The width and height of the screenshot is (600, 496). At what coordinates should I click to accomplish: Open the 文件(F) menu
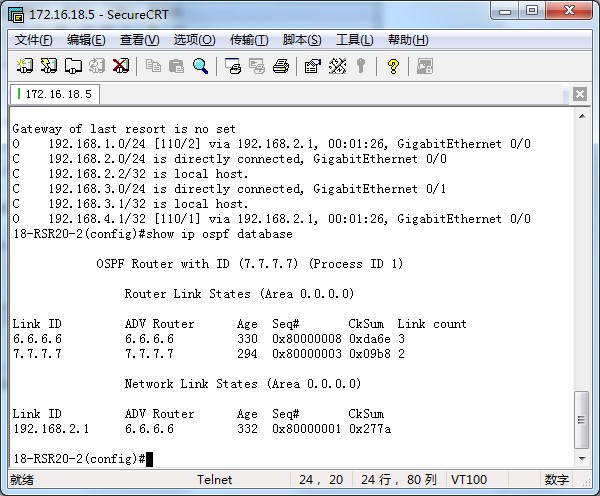pyautogui.click(x=34, y=40)
